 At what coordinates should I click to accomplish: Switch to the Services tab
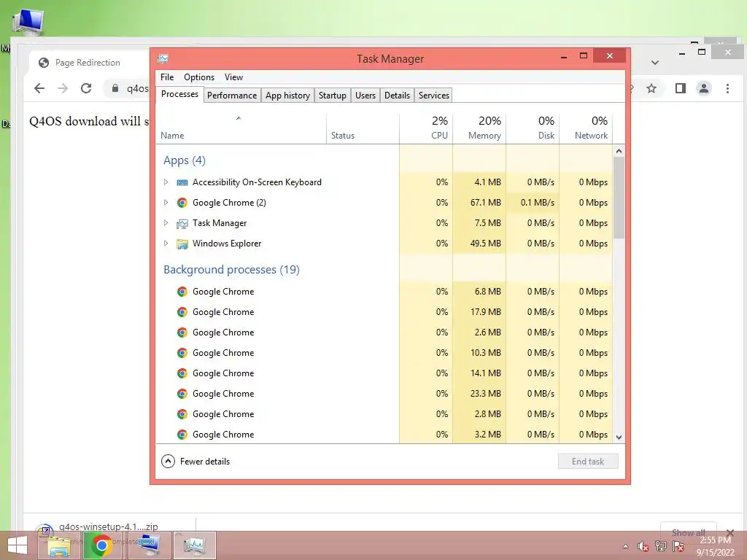coord(434,96)
